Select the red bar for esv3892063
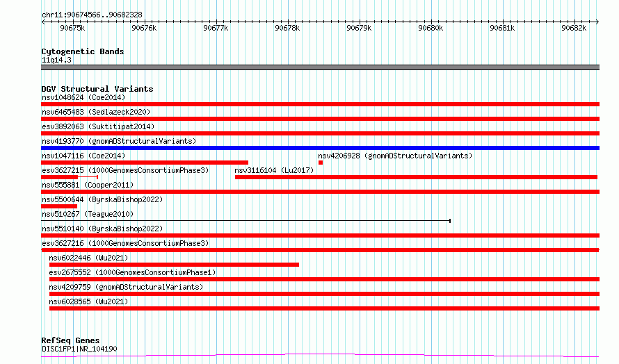Image resolution: width=619 pixels, height=364 pixels. (320, 133)
